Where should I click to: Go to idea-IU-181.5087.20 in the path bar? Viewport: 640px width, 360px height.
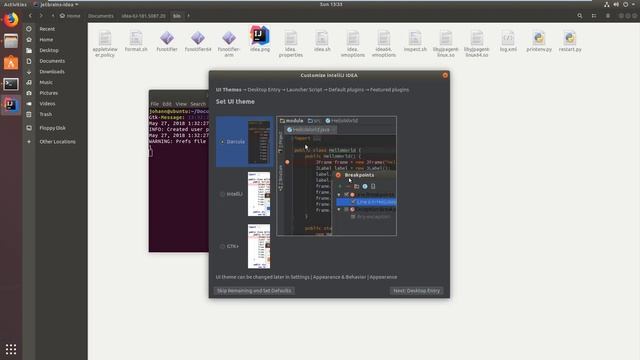click(x=143, y=16)
